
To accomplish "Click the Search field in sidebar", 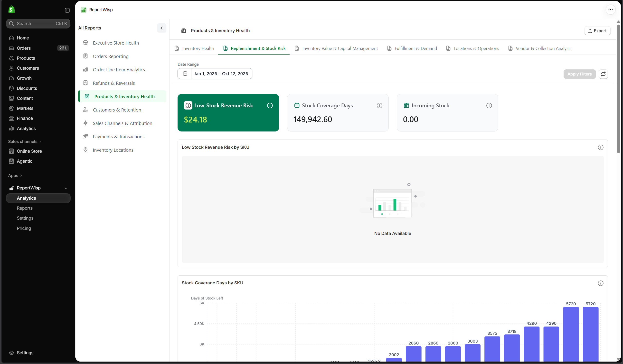I will [x=38, y=23].
